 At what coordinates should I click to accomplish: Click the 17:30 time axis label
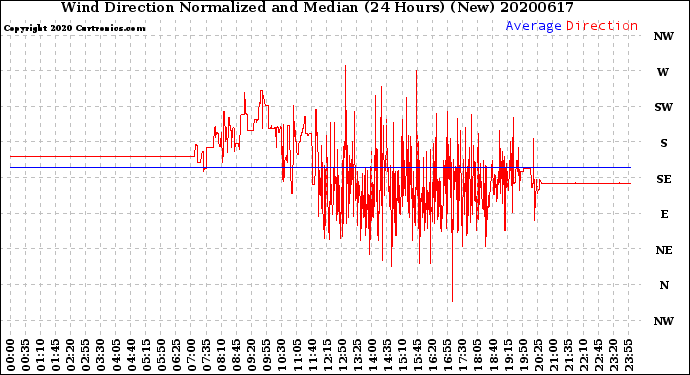click(x=462, y=355)
